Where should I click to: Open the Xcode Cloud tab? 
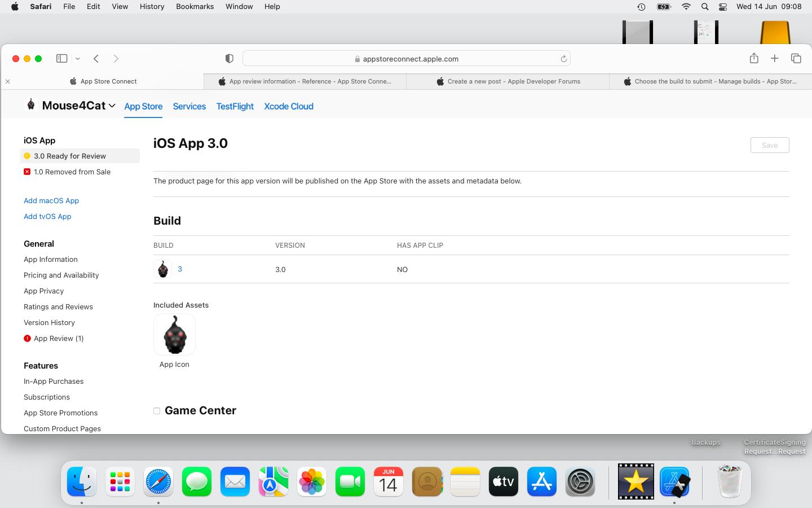(x=289, y=106)
